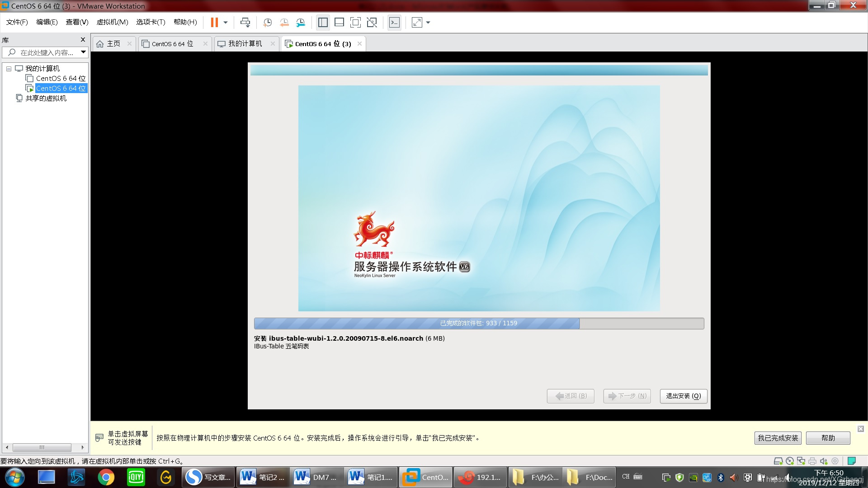Click the green message log note icon

coord(852,461)
